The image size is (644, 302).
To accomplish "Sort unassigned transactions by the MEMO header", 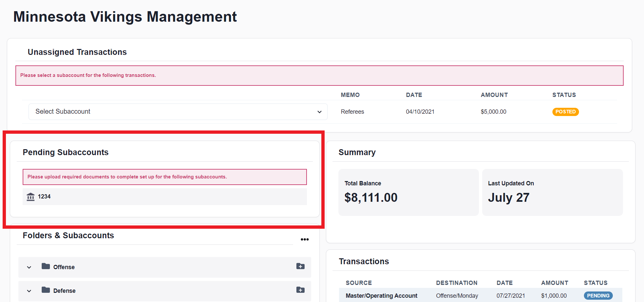I will click(x=350, y=95).
